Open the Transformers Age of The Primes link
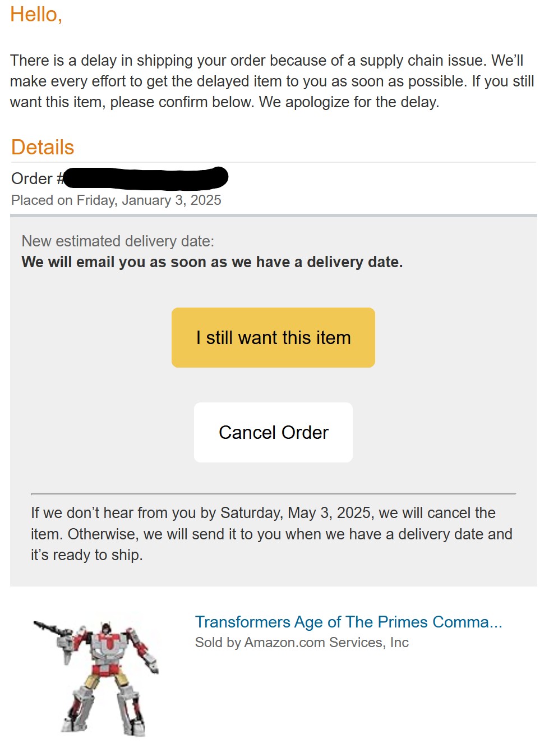The image size is (549, 756). click(x=348, y=622)
